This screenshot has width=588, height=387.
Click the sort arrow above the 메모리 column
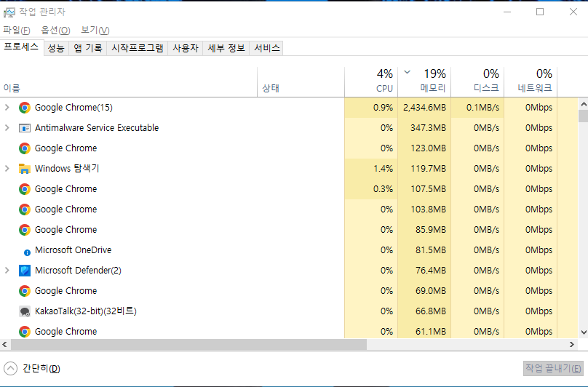tap(408, 72)
